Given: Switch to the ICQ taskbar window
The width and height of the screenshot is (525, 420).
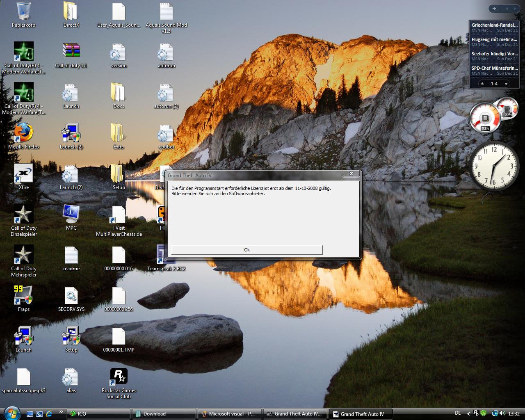Looking at the screenshot, I should click(98, 413).
